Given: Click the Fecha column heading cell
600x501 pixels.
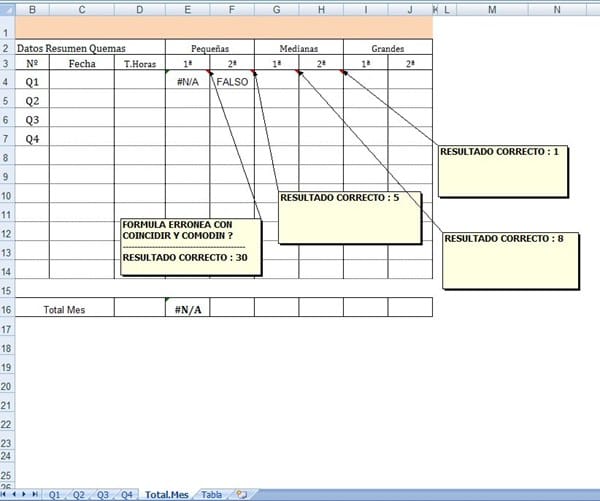Looking at the screenshot, I should point(82,62).
